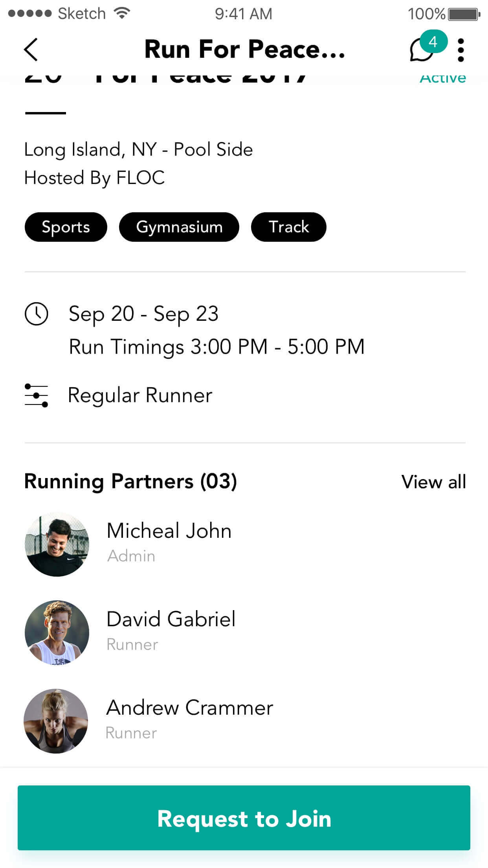Open Andrew Crammer's profile photo
Image resolution: width=488 pixels, height=868 pixels.
[x=56, y=721]
